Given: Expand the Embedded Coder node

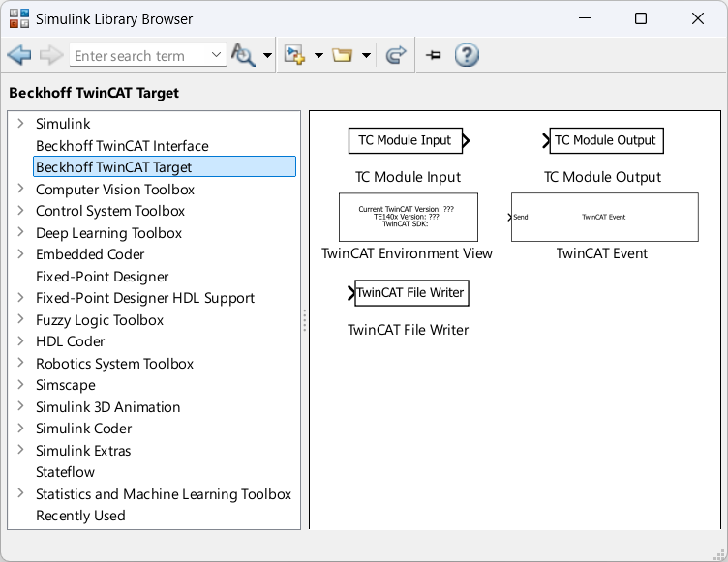Looking at the screenshot, I should point(20,254).
